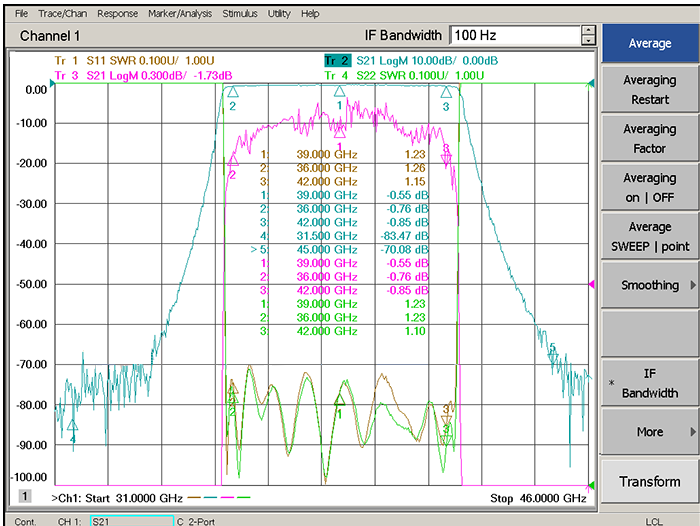Open the Trace/Chan menu

pyautogui.click(x=62, y=13)
